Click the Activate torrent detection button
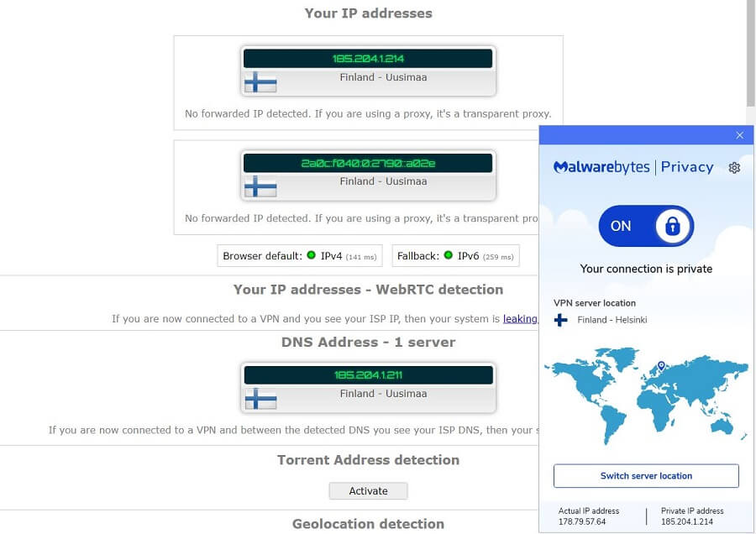The width and height of the screenshot is (756, 534). click(369, 490)
